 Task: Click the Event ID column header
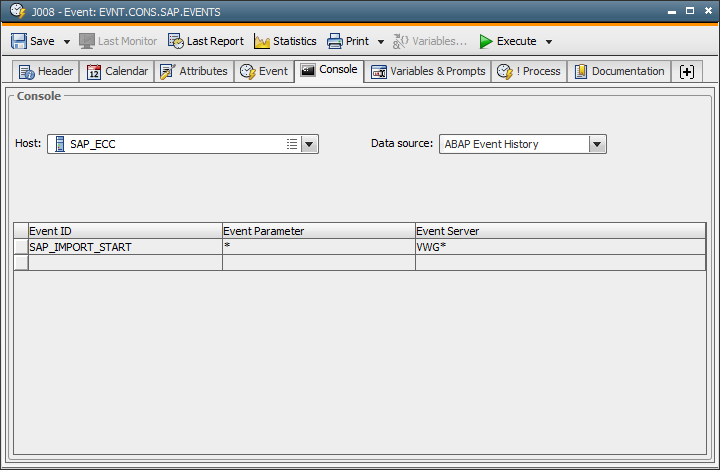pyautogui.click(x=125, y=231)
